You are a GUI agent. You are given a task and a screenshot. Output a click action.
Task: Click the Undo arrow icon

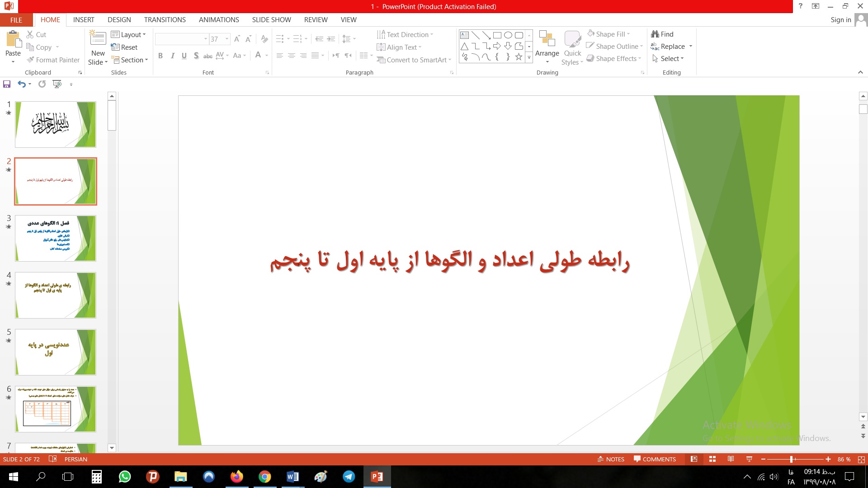pyautogui.click(x=21, y=84)
